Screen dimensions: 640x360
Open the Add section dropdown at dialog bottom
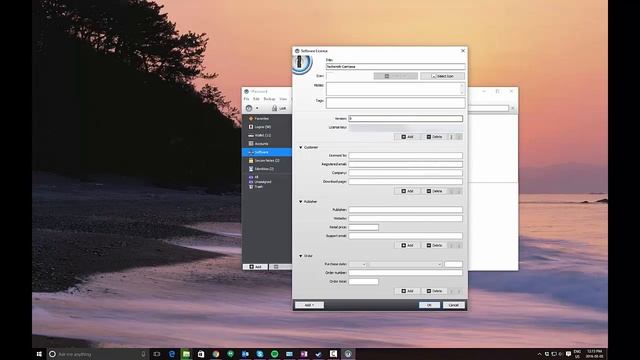click(309, 305)
